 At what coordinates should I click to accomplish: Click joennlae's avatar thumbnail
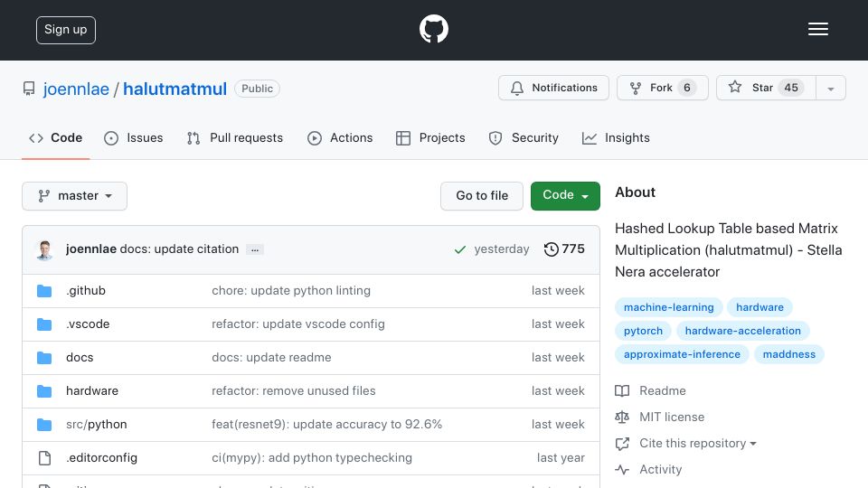pos(44,250)
